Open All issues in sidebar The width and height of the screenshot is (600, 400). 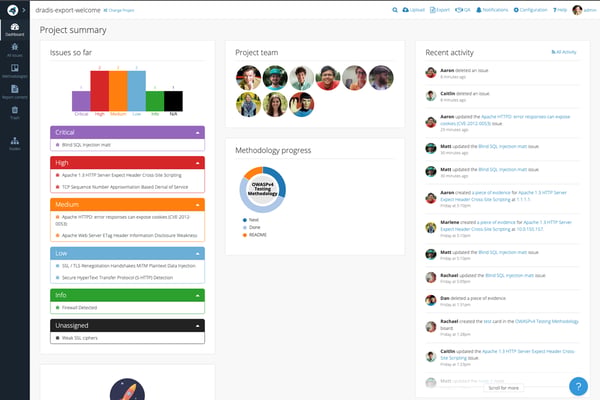tap(15, 50)
